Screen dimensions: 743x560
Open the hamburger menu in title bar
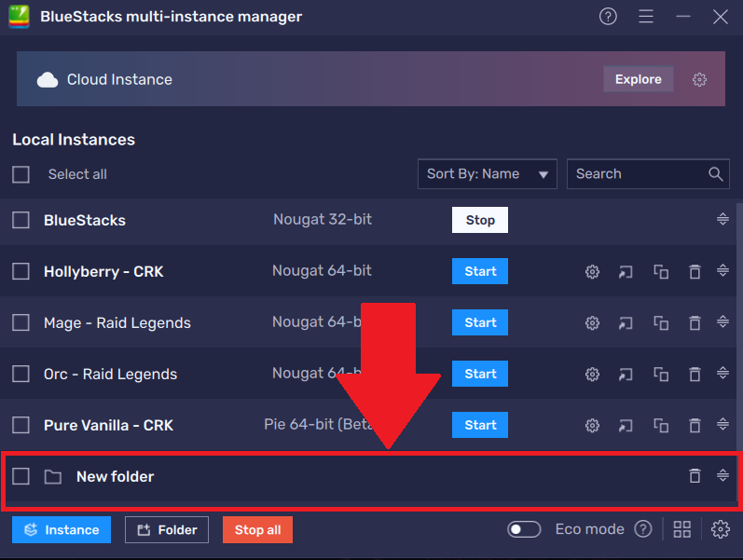[x=646, y=17]
